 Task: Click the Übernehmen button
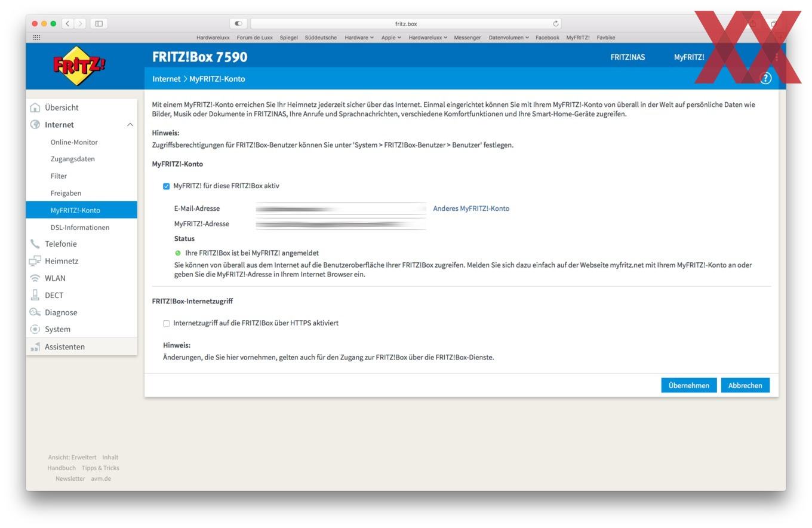click(688, 385)
